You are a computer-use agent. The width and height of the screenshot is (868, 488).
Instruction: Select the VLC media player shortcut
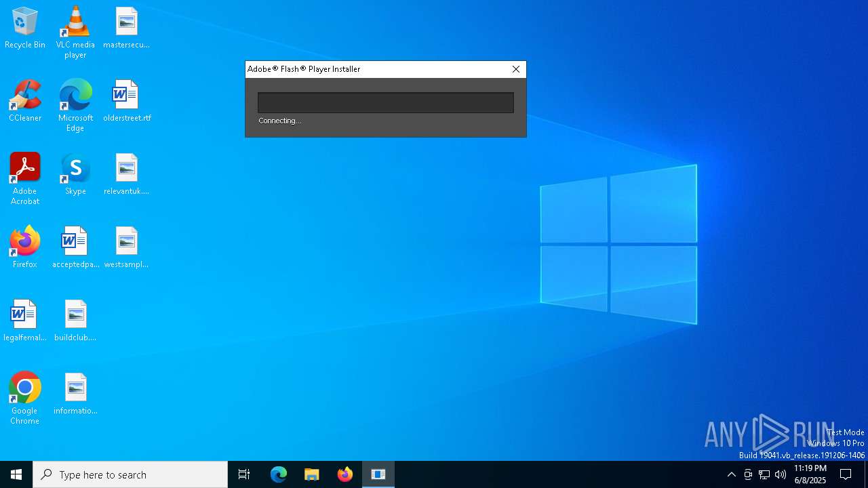[x=75, y=33]
